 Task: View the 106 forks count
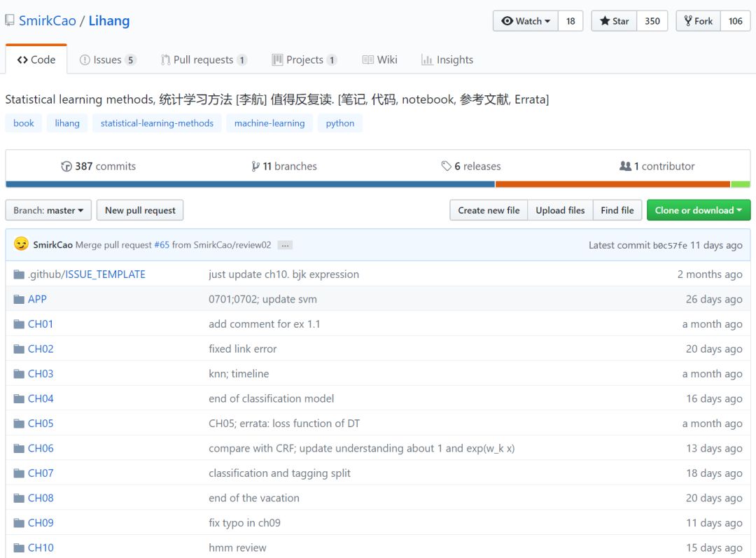[735, 21]
